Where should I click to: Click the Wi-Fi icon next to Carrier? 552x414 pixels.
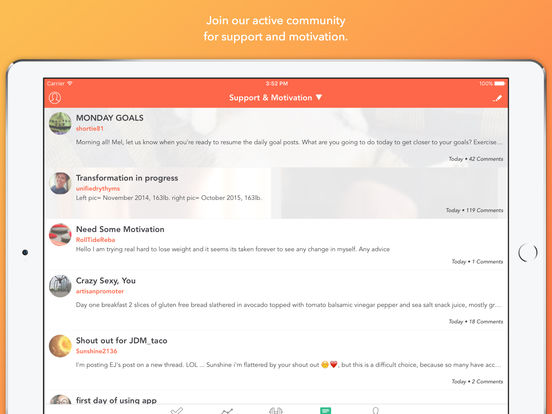click(70, 83)
